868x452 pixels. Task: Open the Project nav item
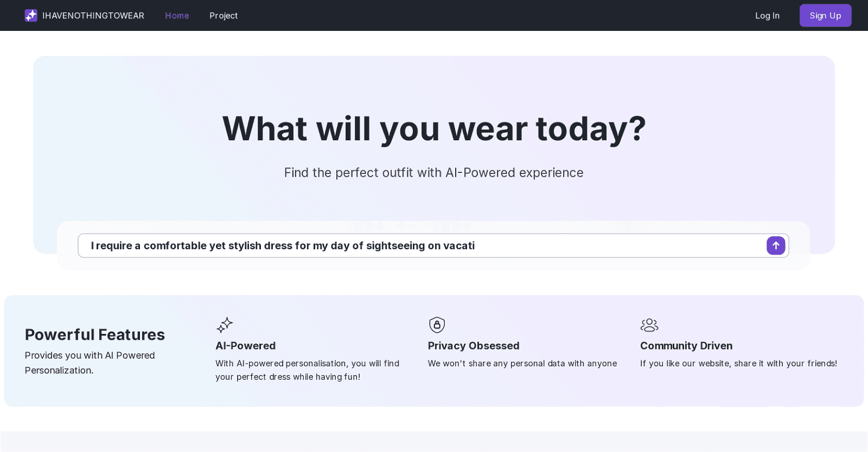pyautogui.click(x=224, y=16)
